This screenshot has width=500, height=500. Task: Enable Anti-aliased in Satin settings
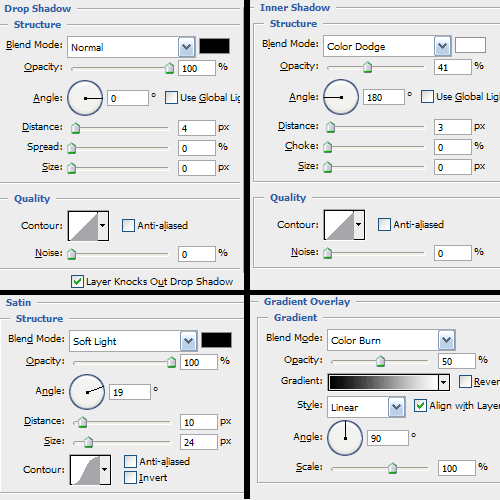click(x=130, y=462)
